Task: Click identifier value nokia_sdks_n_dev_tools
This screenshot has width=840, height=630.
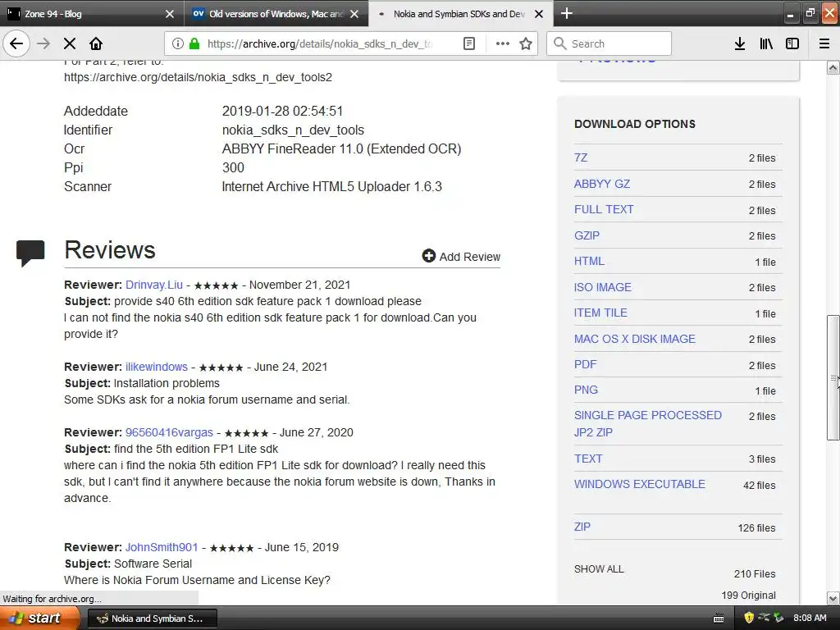Action: tap(293, 130)
